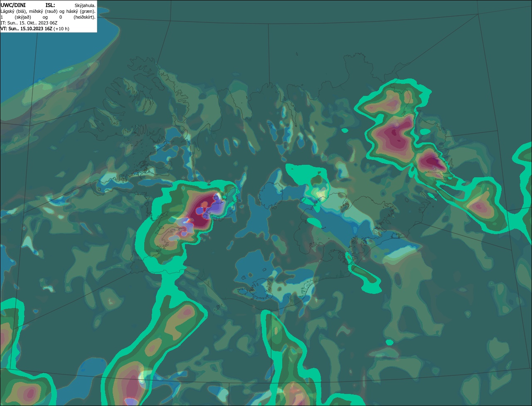Click the bold "VT: Sun.. 15.10.2023 16Z" text
Viewport: 532px width, 406px height.
coord(26,29)
